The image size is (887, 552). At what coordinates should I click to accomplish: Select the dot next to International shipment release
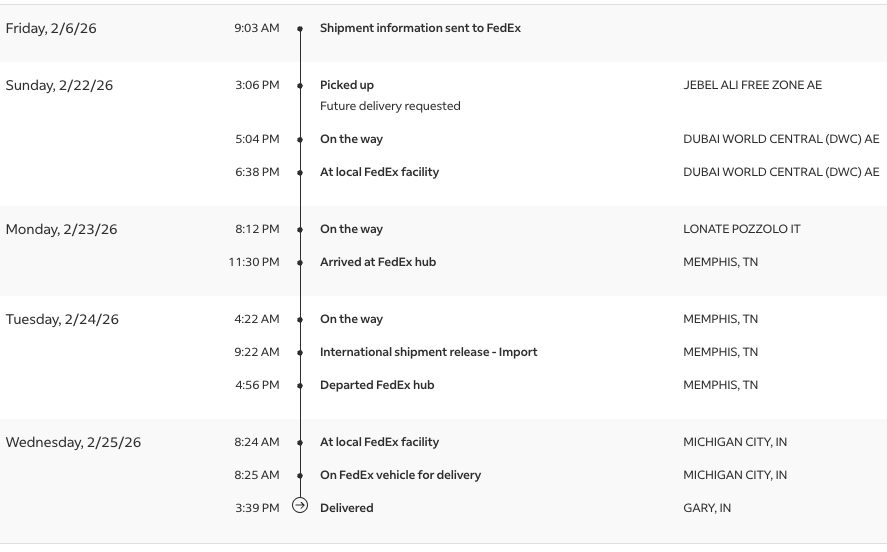(300, 353)
